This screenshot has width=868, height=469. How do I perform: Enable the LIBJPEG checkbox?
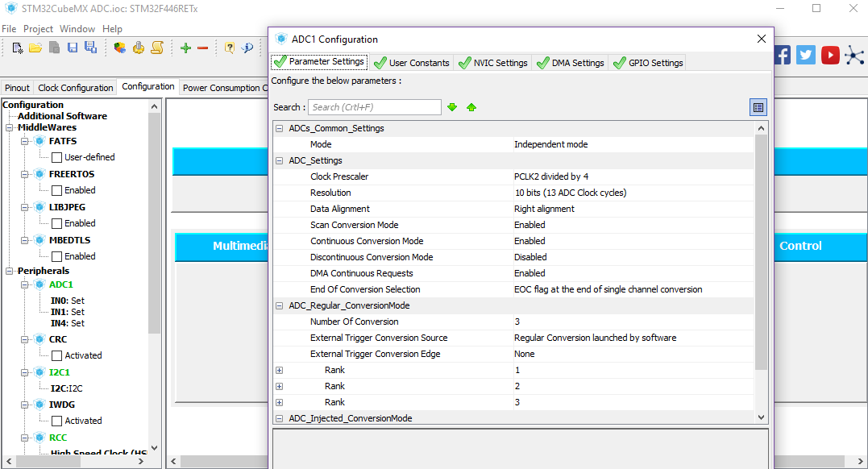tap(56, 224)
